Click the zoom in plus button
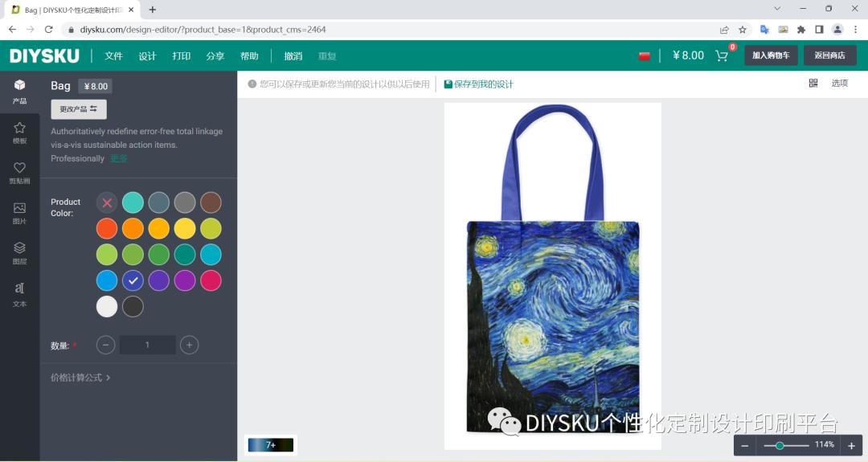This screenshot has height=462, width=868. pyautogui.click(x=851, y=445)
